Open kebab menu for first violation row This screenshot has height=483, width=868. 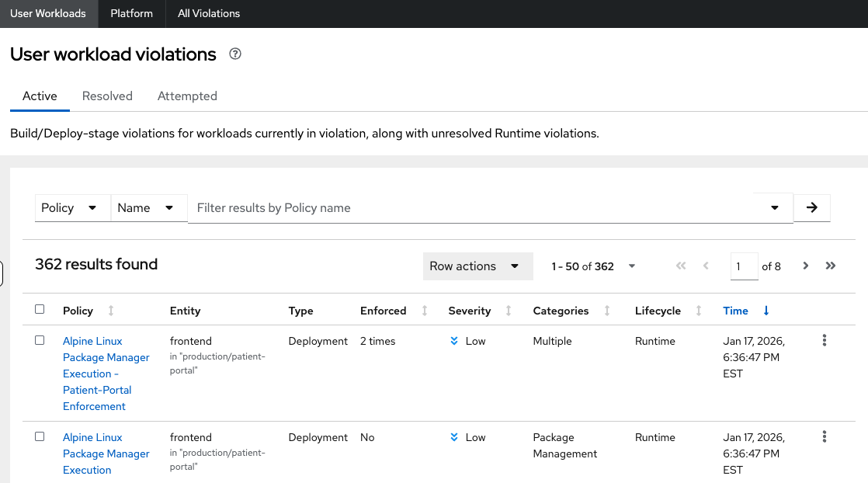click(824, 340)
